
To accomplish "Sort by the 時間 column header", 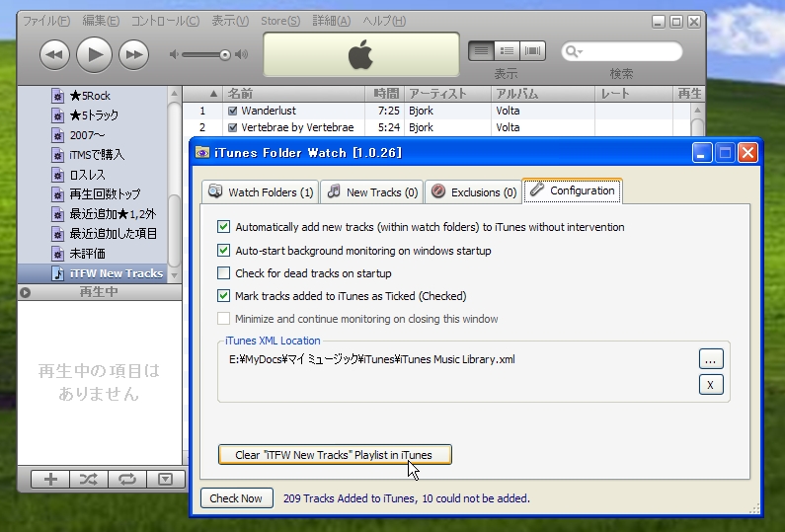I will pyautogui.click(x=384, y=94).
